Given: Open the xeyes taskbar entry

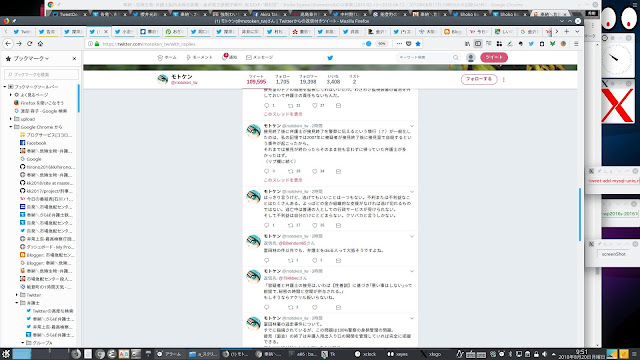Looking at the screenshot, I should click(398, 354).
